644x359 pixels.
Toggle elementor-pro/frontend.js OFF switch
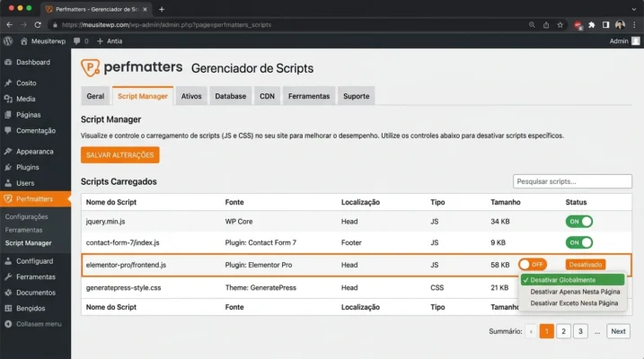pyautogui.click(x=533, y=265)
